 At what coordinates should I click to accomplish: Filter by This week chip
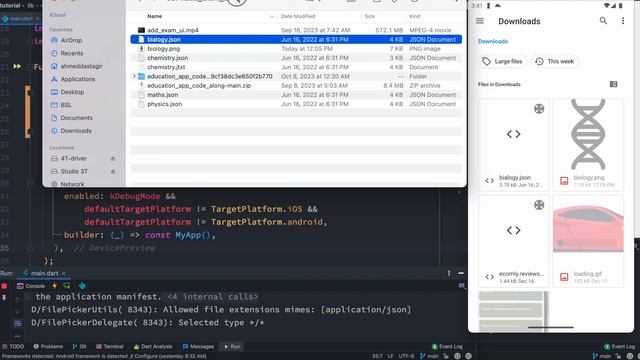pyautogui.click(x=555, y=61)
